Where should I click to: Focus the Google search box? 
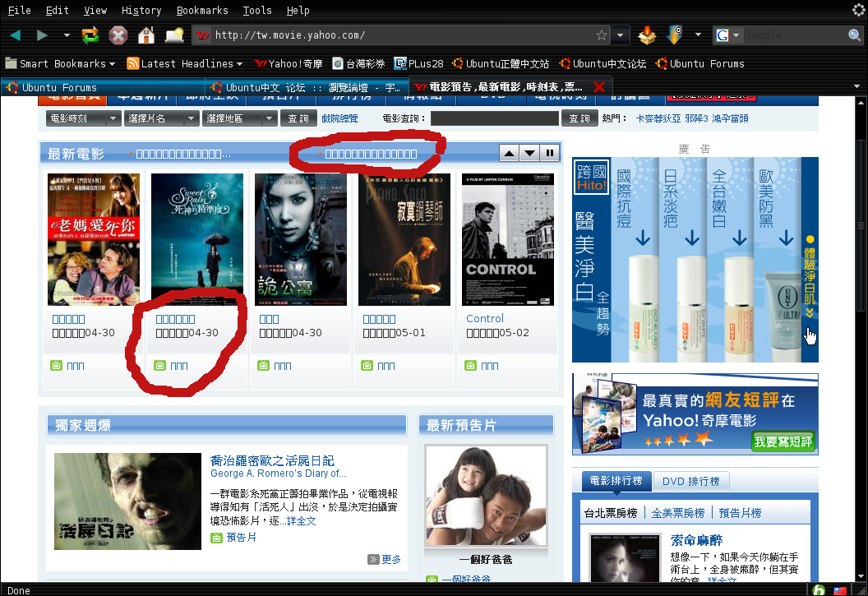(x=795, y=35)
